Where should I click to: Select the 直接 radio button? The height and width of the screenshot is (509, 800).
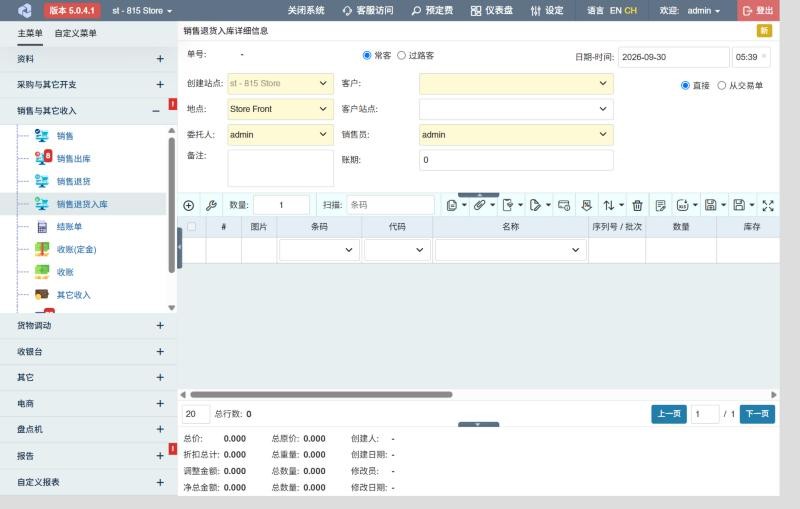pyautogui.click(x=685, y=86)
